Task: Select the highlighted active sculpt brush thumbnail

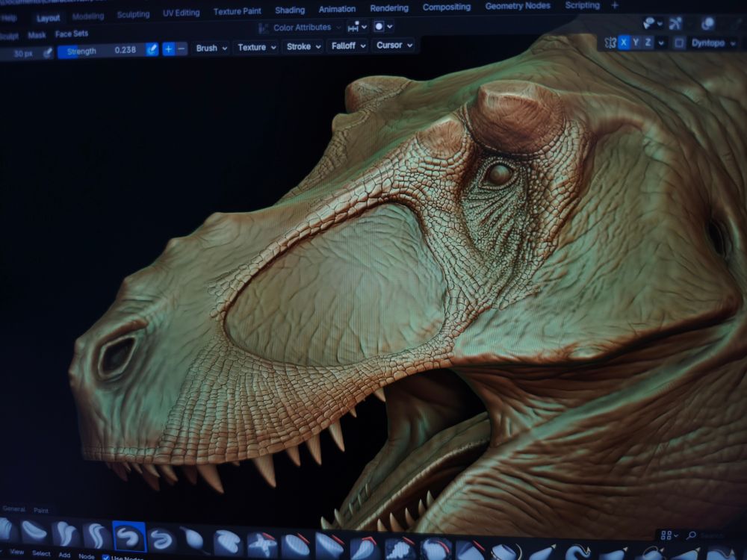Action: [x=128, y=537]
